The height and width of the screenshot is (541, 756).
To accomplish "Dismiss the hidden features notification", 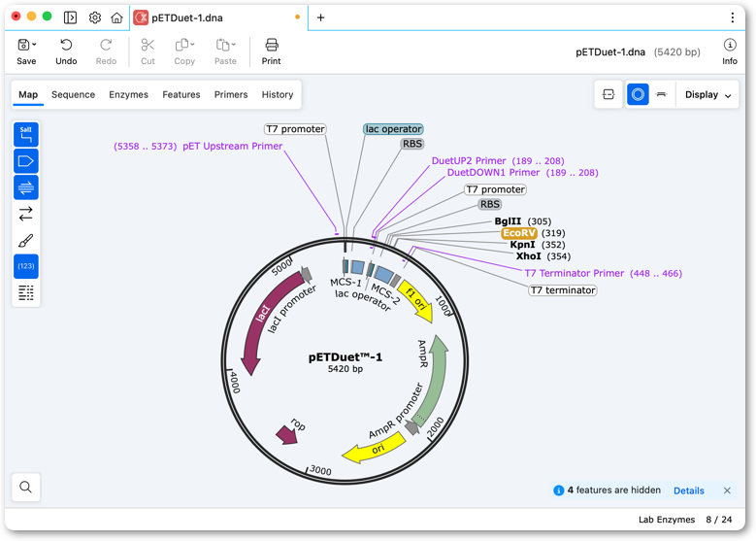I will tap(727, 490).
